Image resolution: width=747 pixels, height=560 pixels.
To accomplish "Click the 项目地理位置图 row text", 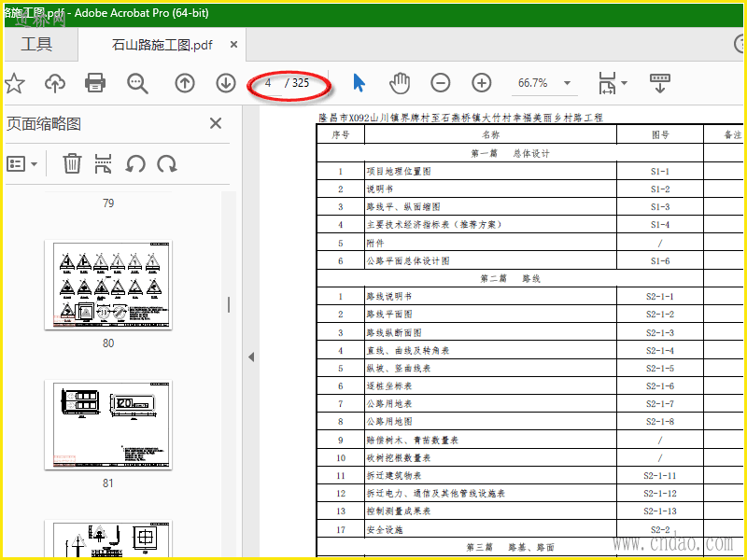I will click(399, 172).
